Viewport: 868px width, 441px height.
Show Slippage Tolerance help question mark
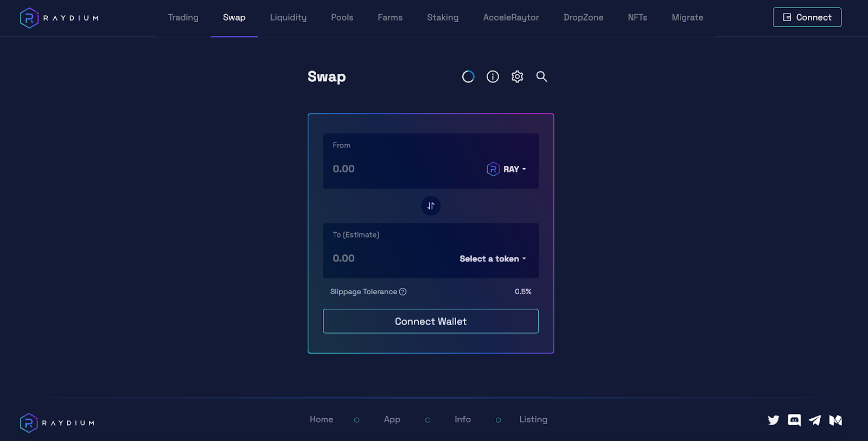pos(403,292)
